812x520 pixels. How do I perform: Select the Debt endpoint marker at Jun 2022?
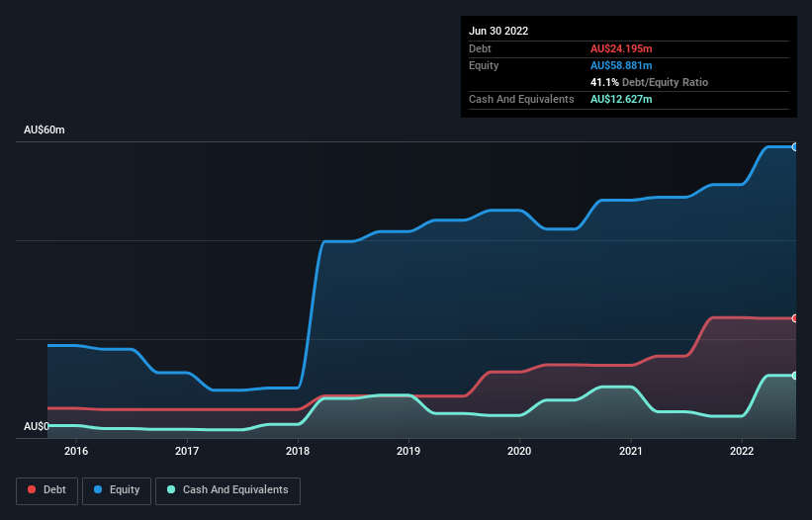click(x=795, y=318)
